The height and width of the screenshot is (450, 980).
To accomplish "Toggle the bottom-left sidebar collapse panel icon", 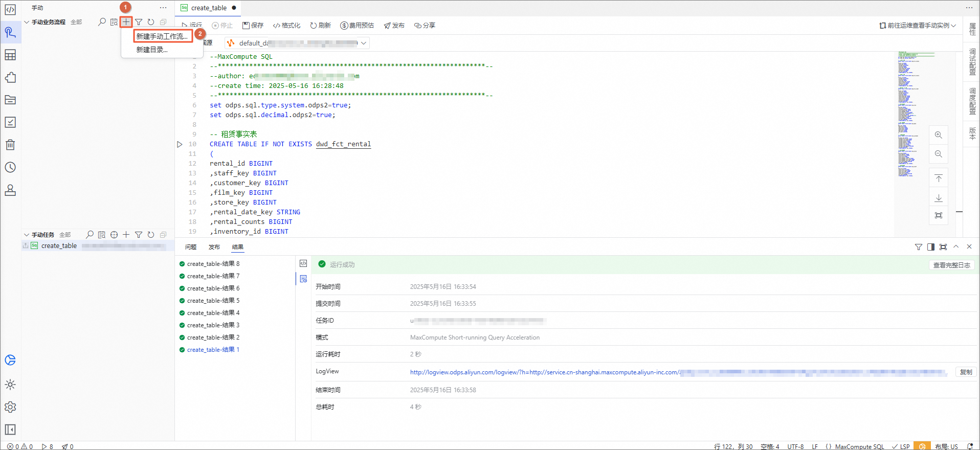I will [10, 430].
